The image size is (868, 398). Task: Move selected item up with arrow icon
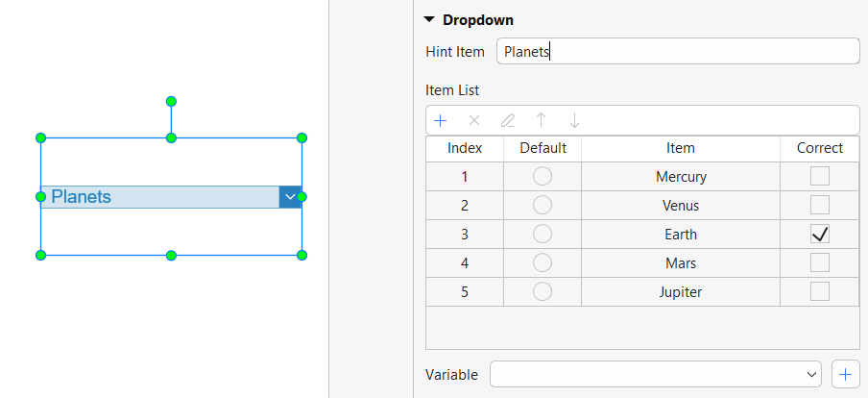point(542,120)
